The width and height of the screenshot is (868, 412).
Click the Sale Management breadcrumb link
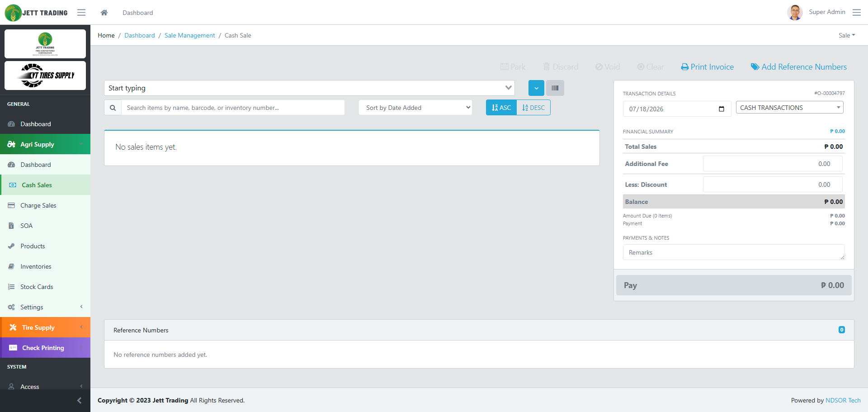tap(190, 35)
